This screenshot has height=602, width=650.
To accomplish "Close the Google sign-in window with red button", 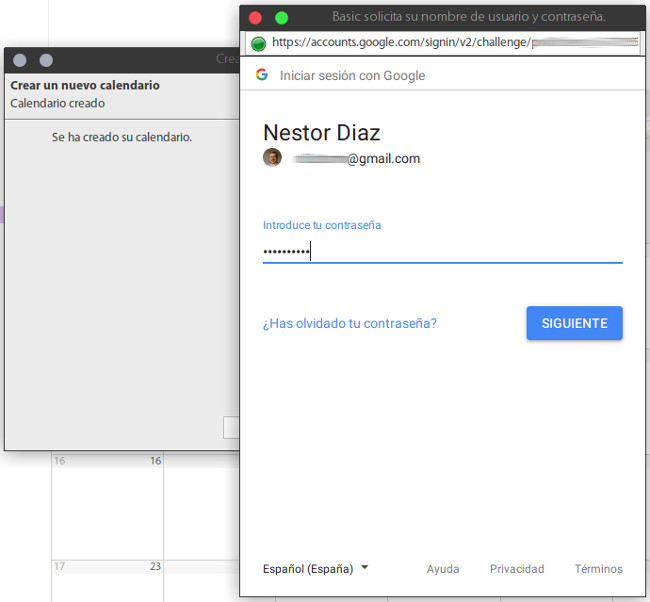I will tap(255, 18).
